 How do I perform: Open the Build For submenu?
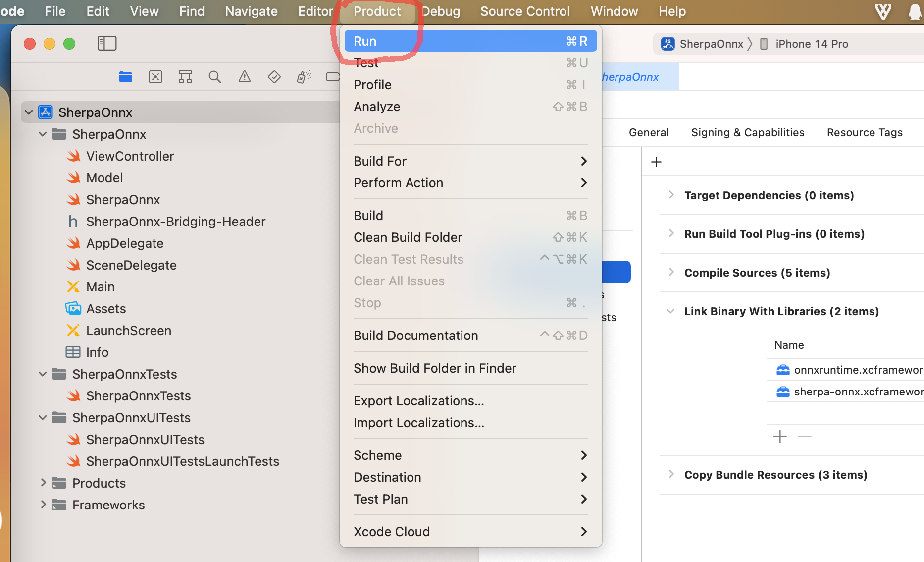pyautogui.click(x=470, y=161)
